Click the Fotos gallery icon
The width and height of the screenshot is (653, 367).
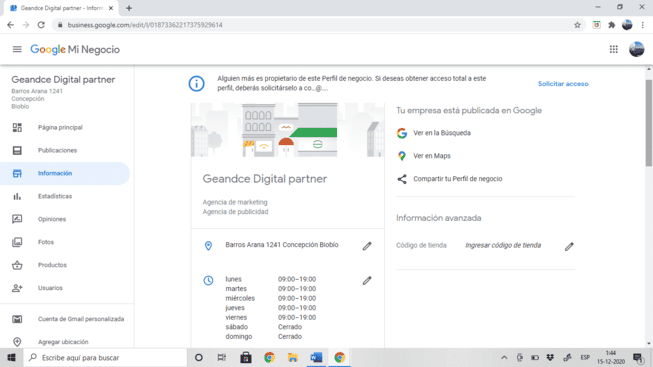click(17, 242)
